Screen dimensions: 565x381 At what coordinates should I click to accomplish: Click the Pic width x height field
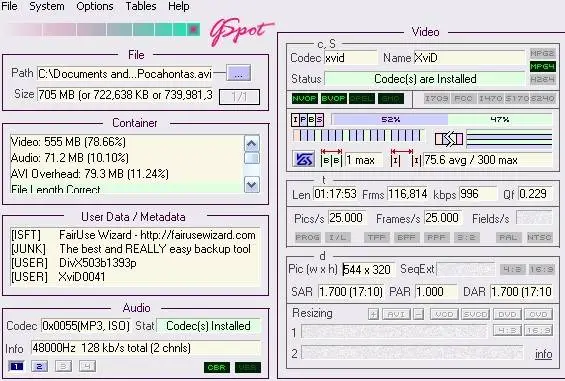point(368,269)
